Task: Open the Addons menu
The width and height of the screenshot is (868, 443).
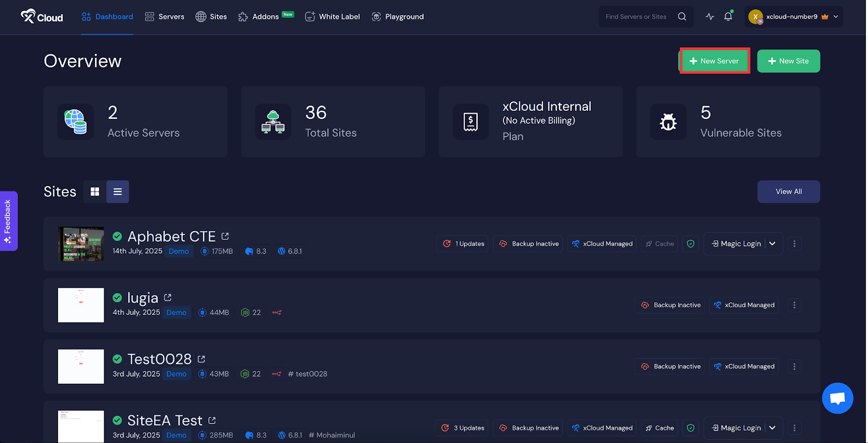Action: (266, 17)
